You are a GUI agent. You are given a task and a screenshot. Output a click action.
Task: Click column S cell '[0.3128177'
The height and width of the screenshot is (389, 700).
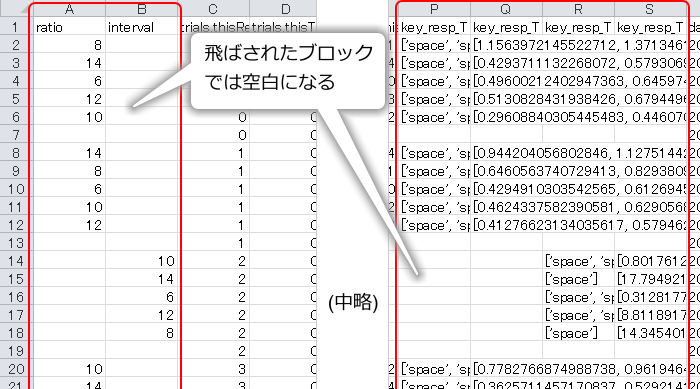click(650, 297)
